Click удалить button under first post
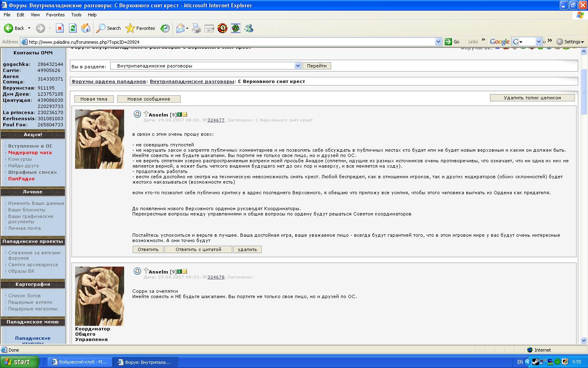The height and width of the screenshot is (368, 588). (247, 249)
